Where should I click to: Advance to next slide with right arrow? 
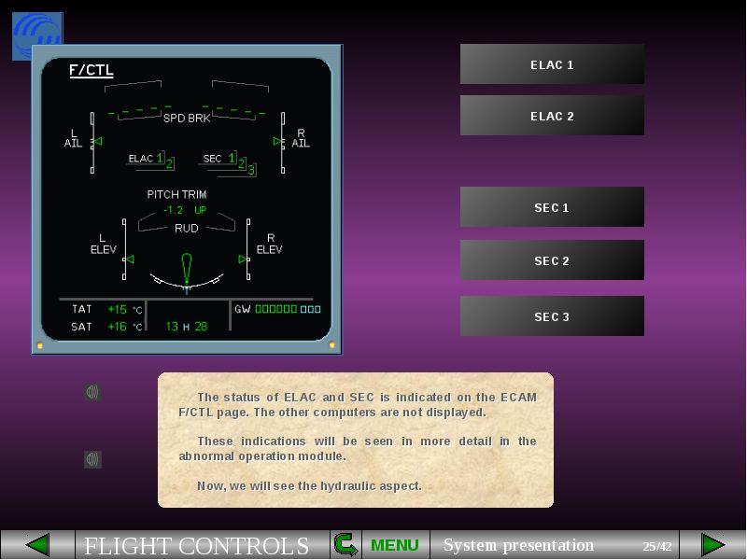[712, 545]
